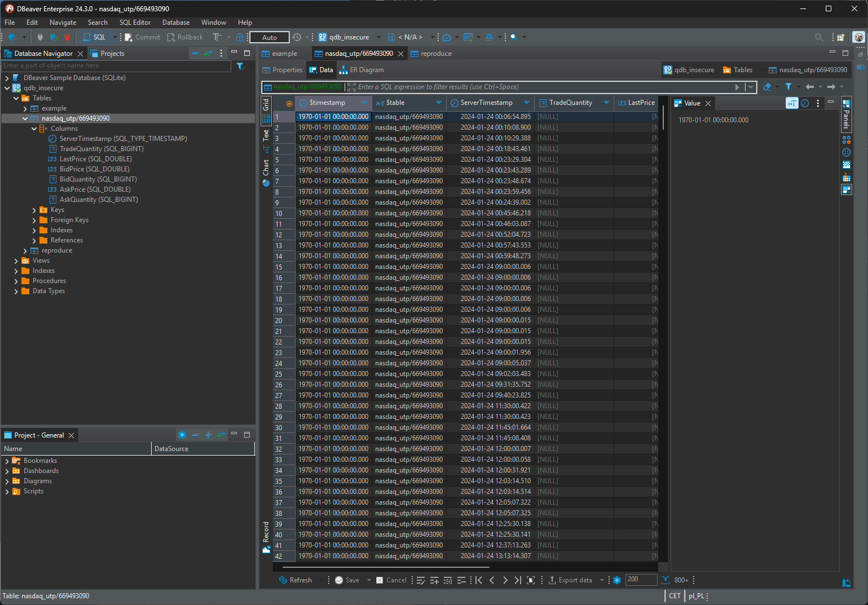Open the Navigate menu
This screenshot has width=868, height=605.
point(63,23)
